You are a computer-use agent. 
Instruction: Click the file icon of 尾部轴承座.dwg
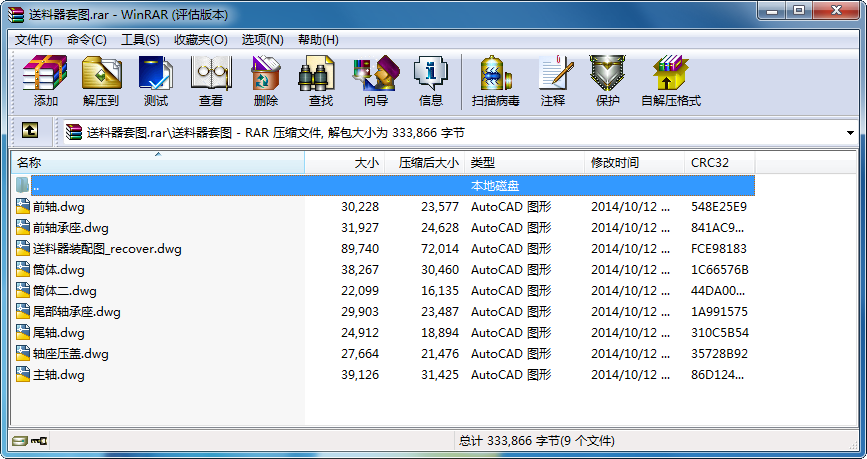(23, 311)
